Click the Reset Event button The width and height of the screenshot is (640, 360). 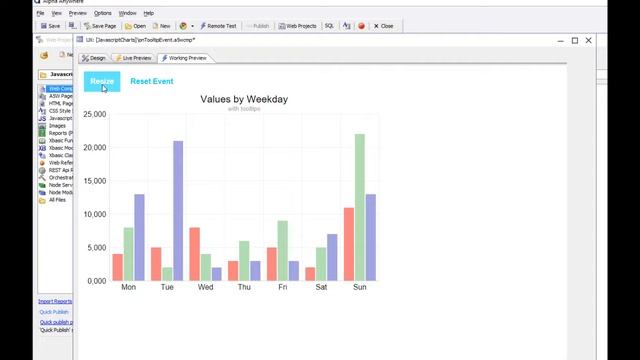coord(152,81)
